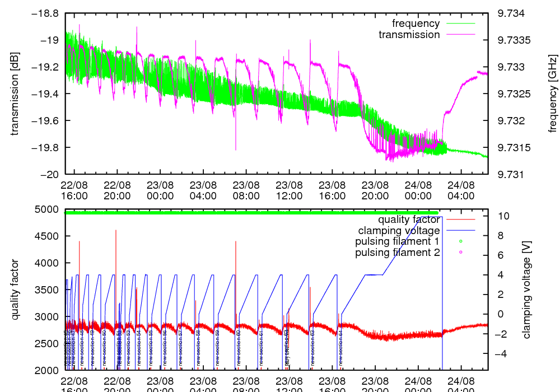Click the 'frequency' legend text
Screen dimensions: 560x392
tap(416, 24)
